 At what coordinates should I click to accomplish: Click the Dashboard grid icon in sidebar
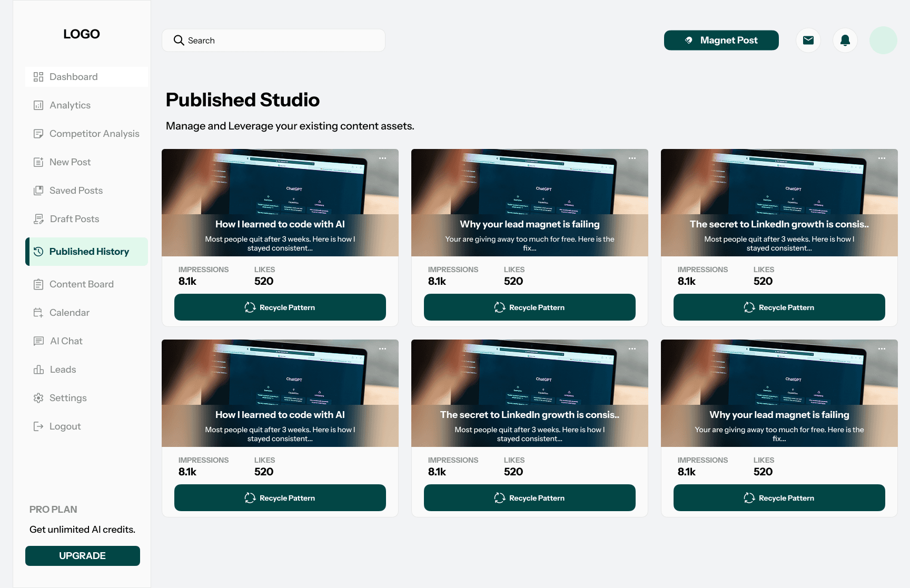point(38,77)
